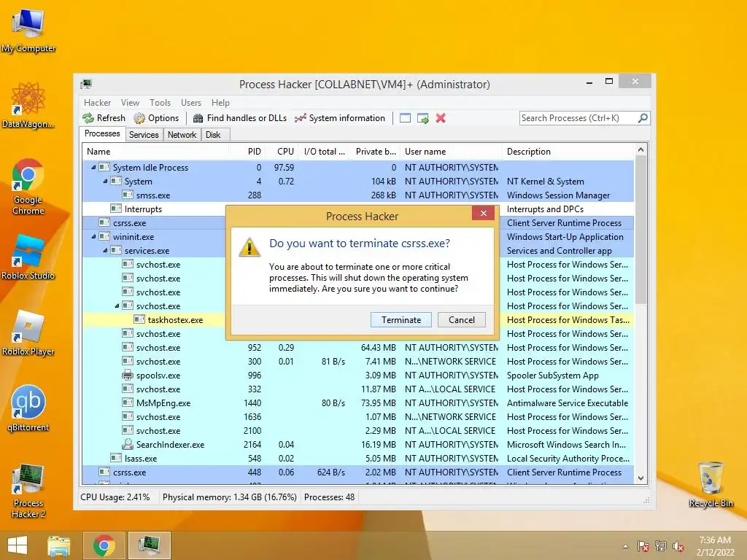Viewport: 747px width, 560px height.
Task: Select csrss.exe with PID 448
Action: 357,472
